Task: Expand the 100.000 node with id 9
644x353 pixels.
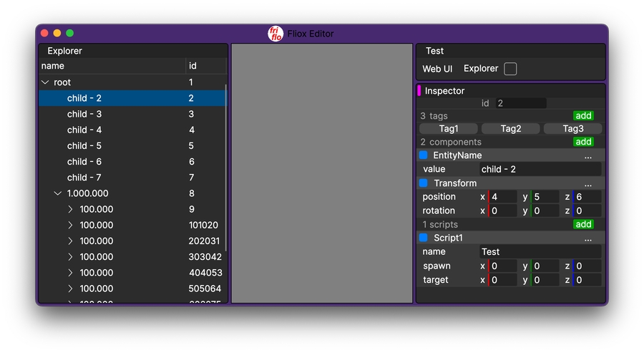Action: click(x=70, y=209)
